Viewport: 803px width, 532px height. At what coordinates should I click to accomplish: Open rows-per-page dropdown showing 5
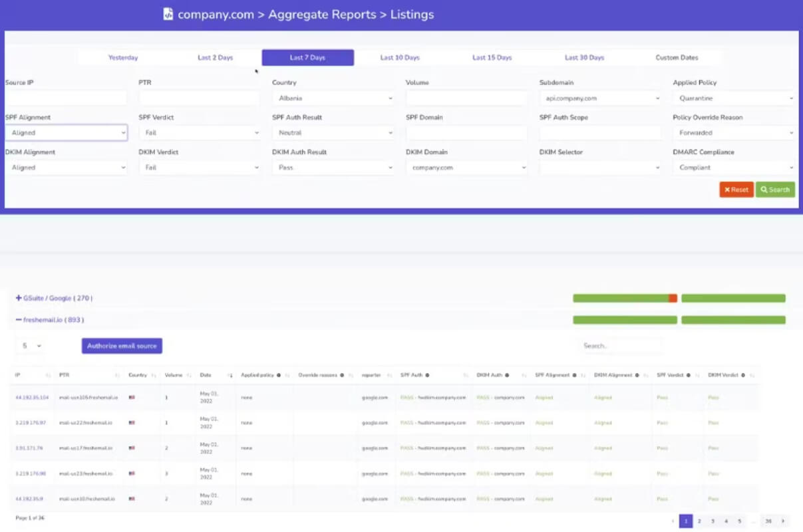pos(30,346)
